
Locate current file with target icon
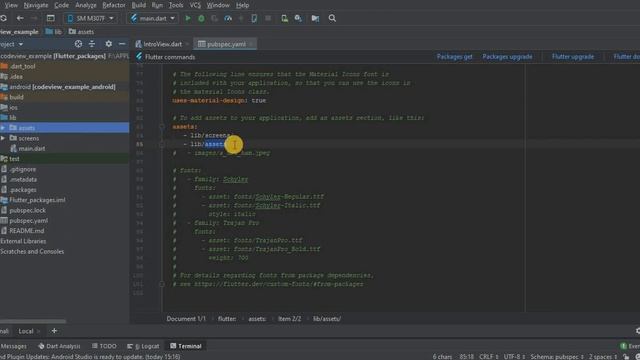click(x=78, y=44)
